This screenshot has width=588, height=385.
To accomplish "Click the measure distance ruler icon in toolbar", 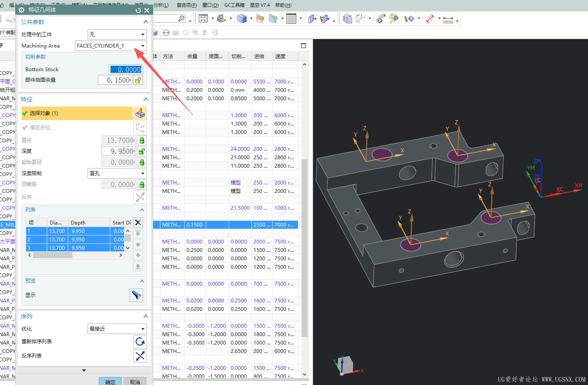I will click(448, 19).
